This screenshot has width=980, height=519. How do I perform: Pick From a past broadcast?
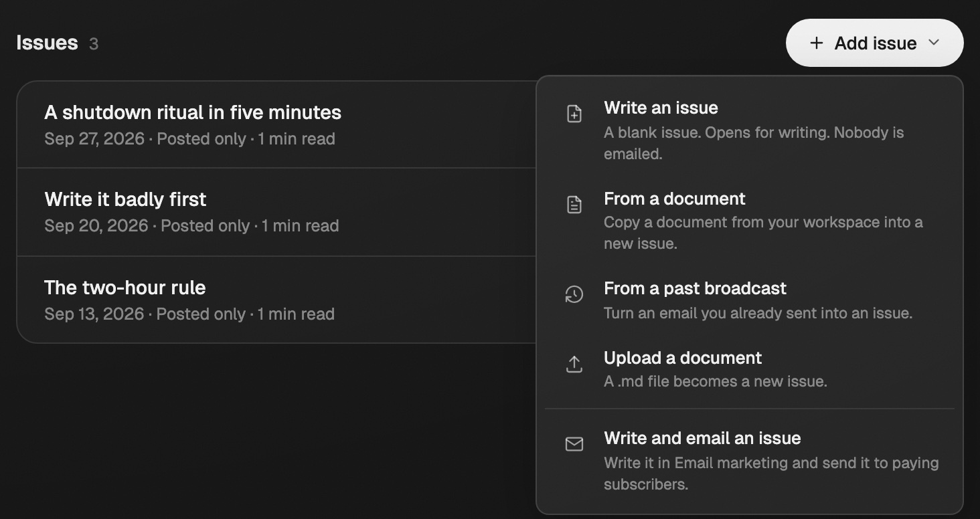tap(750, 300)
